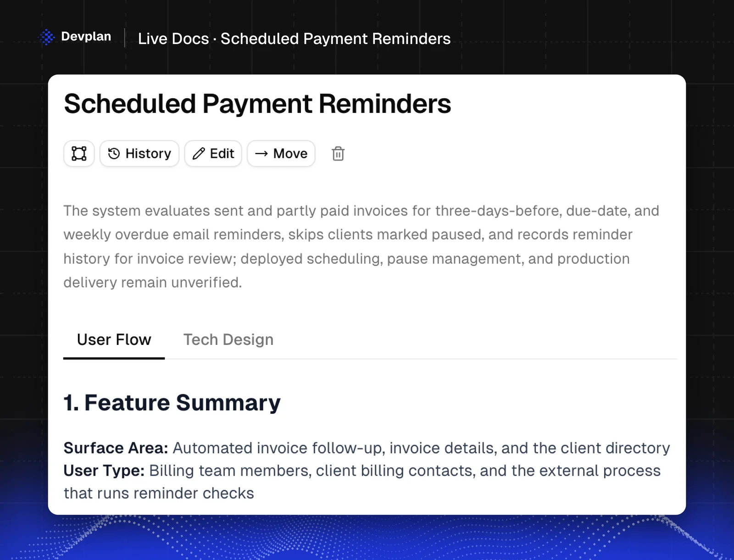Delete document with the trash icon

click(338, 154)
